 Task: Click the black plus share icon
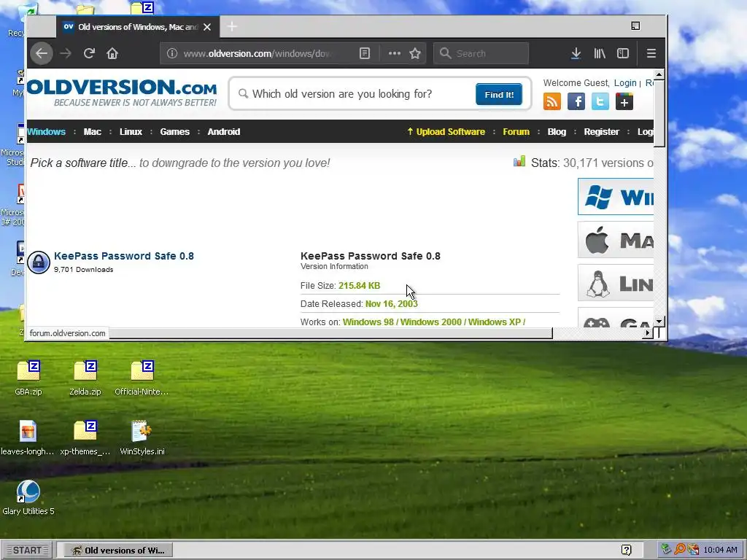click(x=624, y=101)
